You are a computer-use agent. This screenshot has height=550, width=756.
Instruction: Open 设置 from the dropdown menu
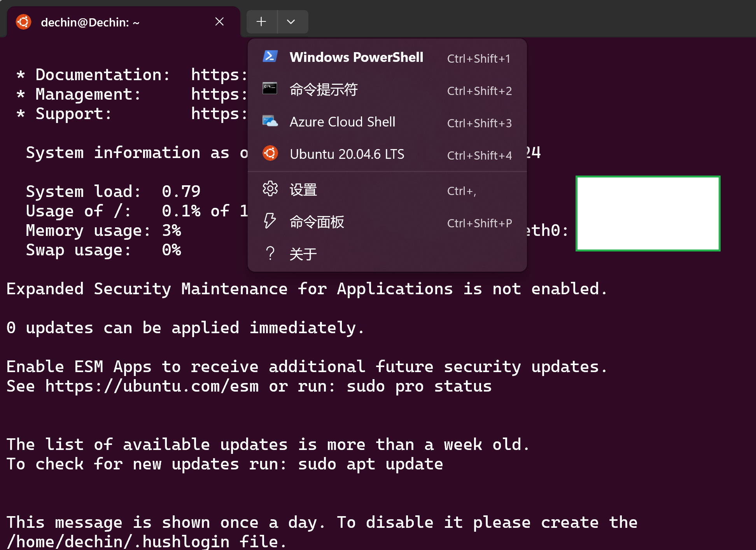303,190
